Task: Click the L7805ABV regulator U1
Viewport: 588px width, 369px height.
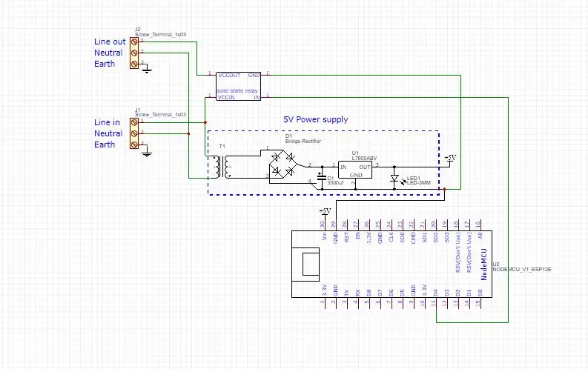Action: point(355,170)
